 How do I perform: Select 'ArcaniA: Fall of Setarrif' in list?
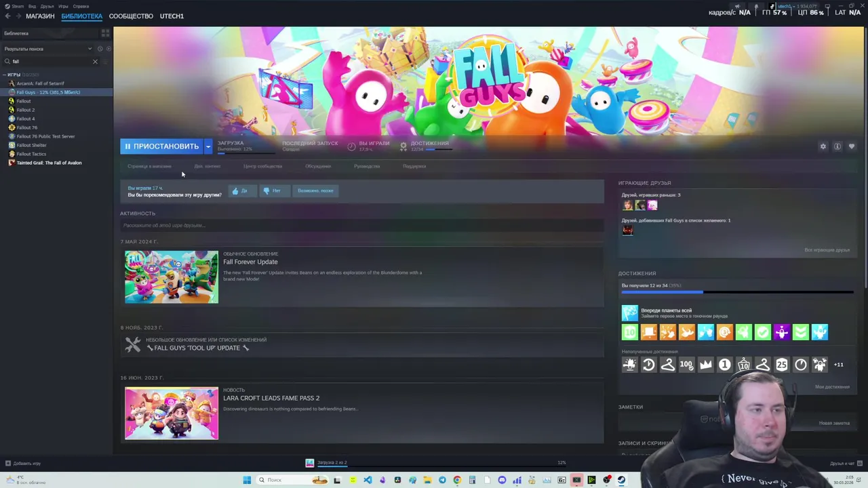[x=40, y=83]
